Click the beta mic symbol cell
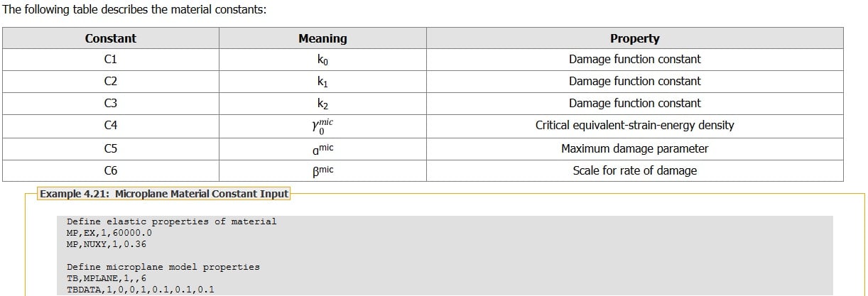 [x=322, y=170]
